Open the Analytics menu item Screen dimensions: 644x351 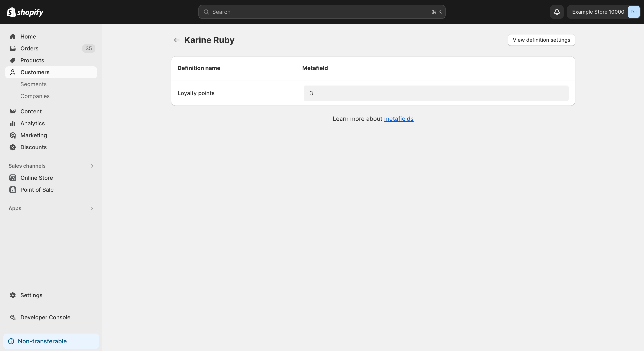(51, 123)
